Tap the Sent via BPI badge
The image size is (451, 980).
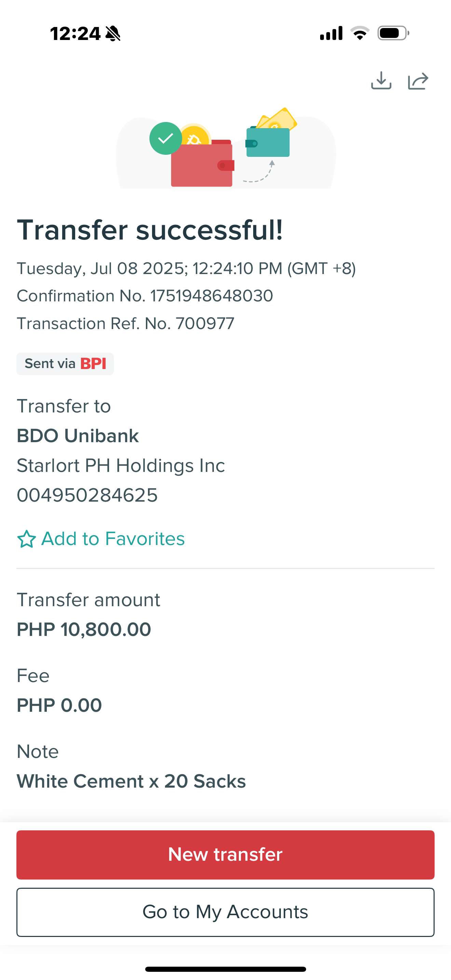[x=65, y=364]
